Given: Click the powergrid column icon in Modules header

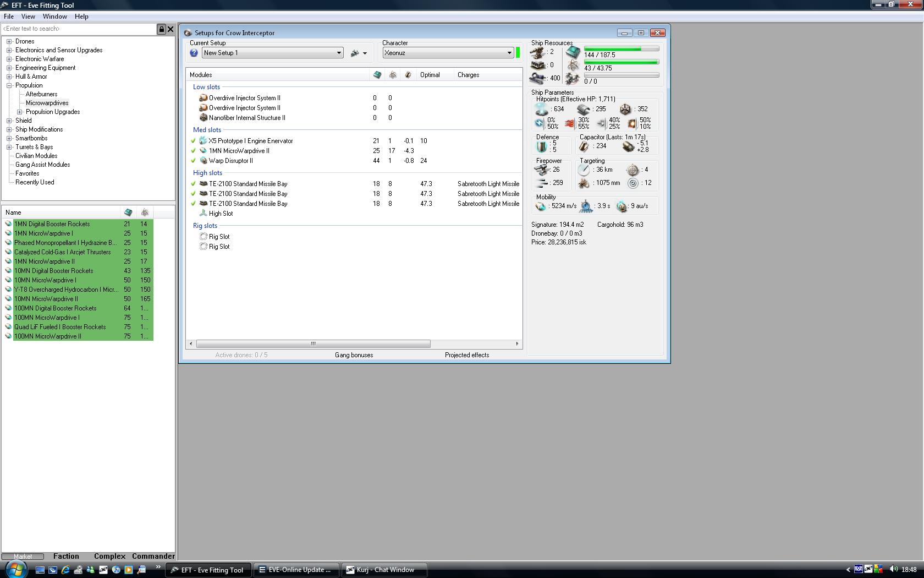Looking at the screenshot, I should (x=393, y=75).
